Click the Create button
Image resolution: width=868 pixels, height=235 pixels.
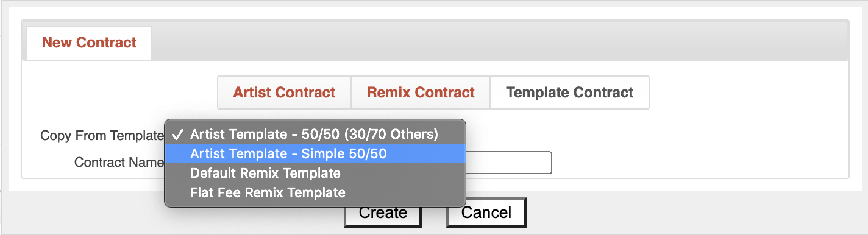383,212
